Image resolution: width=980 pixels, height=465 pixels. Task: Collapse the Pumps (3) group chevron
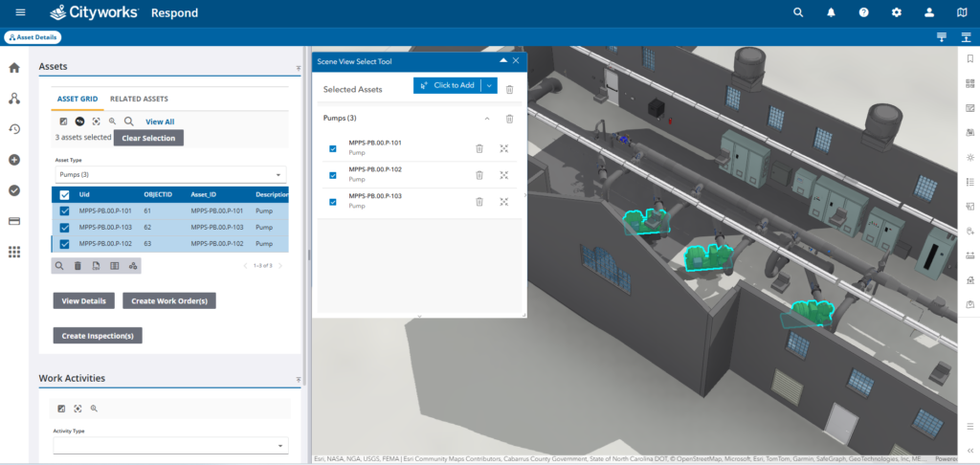[x=487, y=119]
